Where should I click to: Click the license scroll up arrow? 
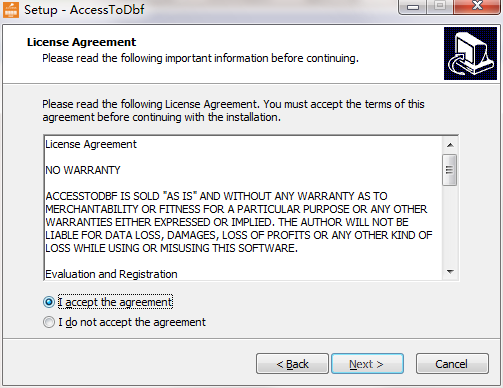[x=450, y=145]
